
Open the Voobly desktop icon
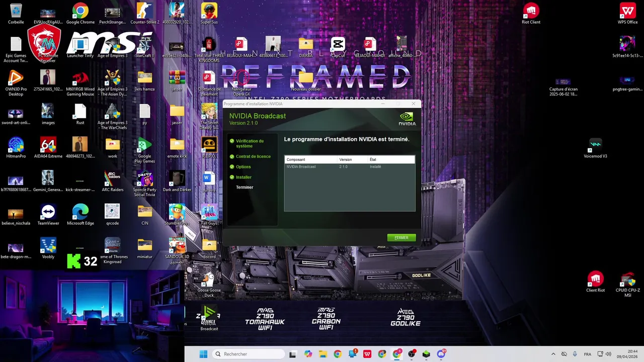click(x=48, y=249)
